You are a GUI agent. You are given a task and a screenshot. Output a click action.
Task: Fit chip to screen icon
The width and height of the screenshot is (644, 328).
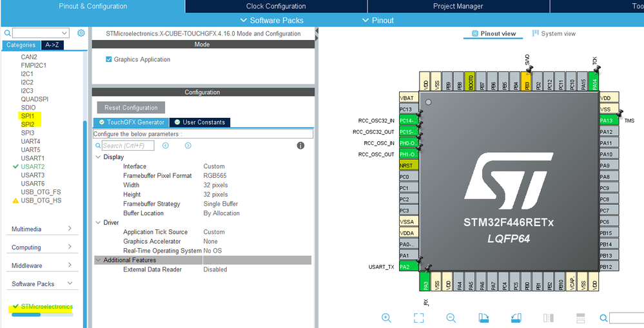click(x=418, y=318)
